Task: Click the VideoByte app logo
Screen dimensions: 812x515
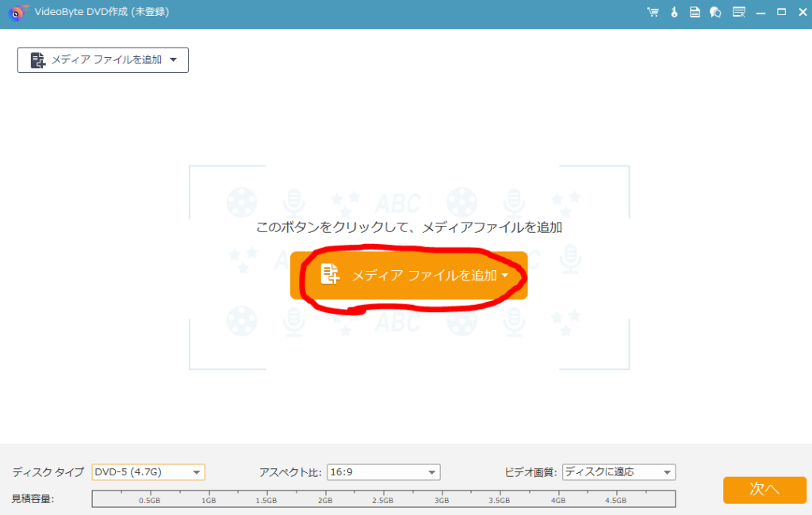Action: (x=16, y=12)
